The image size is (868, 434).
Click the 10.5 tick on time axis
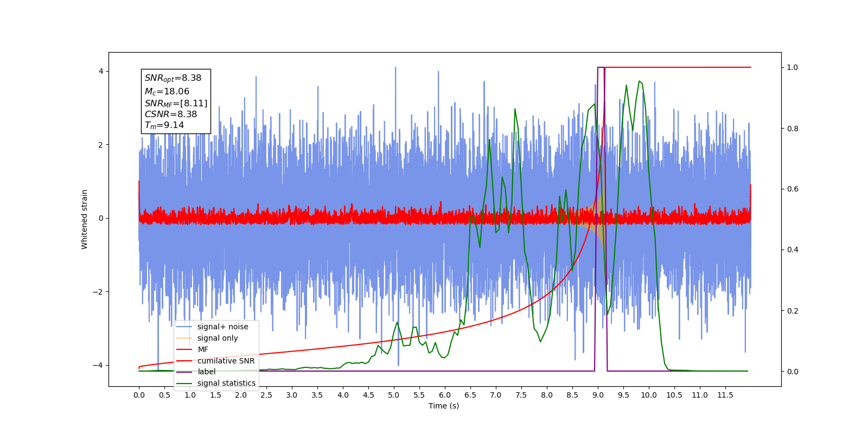(674, 395)
